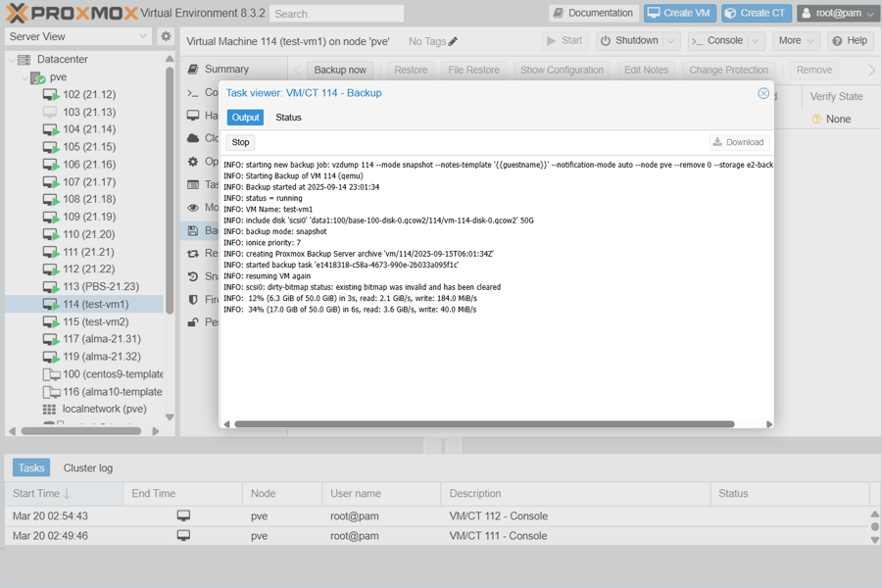Select the localnetwork (pve) grid icon
Image resolution: width=882 pixels, height=588 pixels.
(x=50, y=409)
